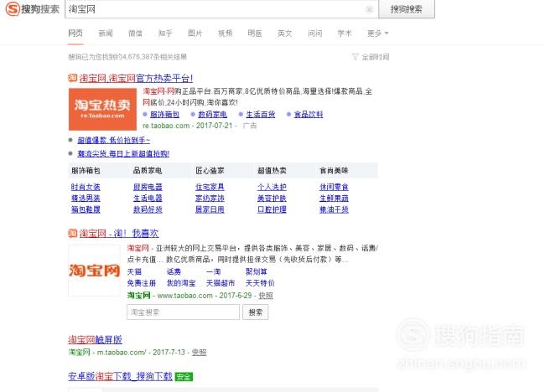Viewport: 545px width, 392px height.
Task: Open the 箱包鞋履 link
Action: [86, 209]
